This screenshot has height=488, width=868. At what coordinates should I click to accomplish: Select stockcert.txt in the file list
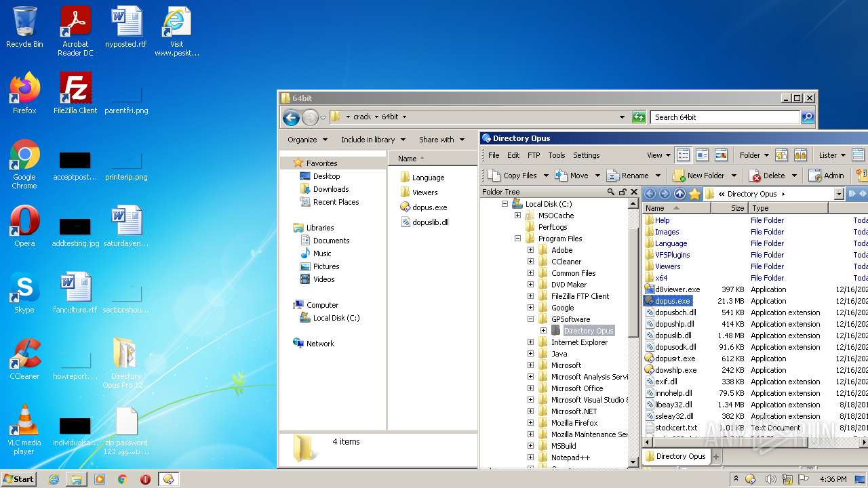[x=676, y=428]
